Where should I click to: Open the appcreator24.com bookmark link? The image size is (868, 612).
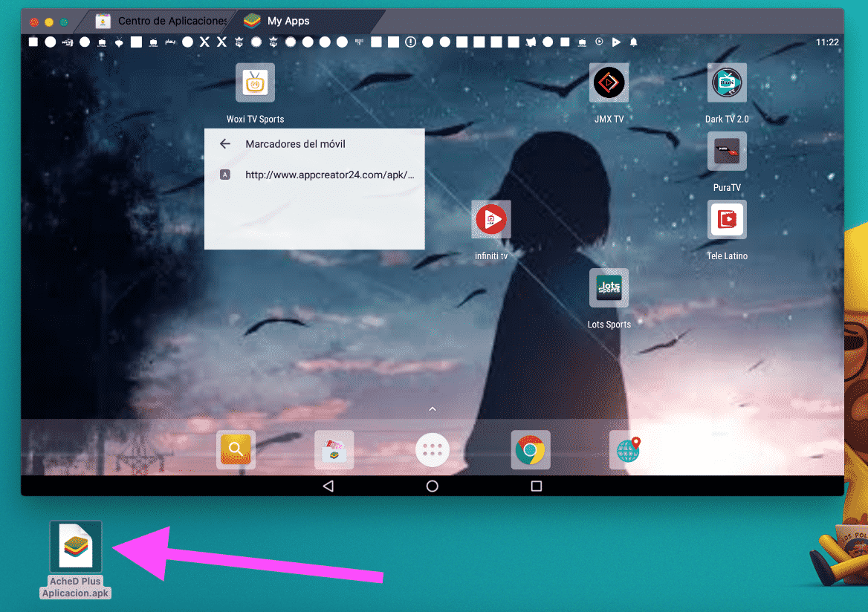pyautogui.click(x=328, y=174)
